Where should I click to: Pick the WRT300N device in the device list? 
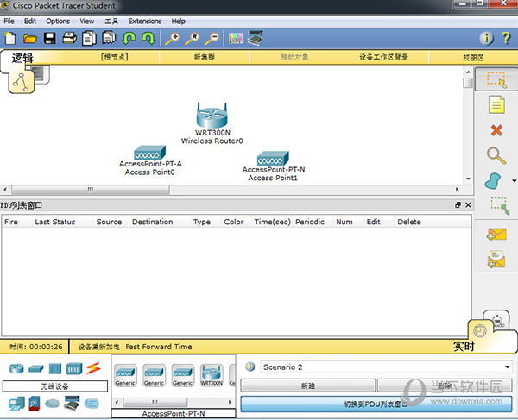(212, 375)
